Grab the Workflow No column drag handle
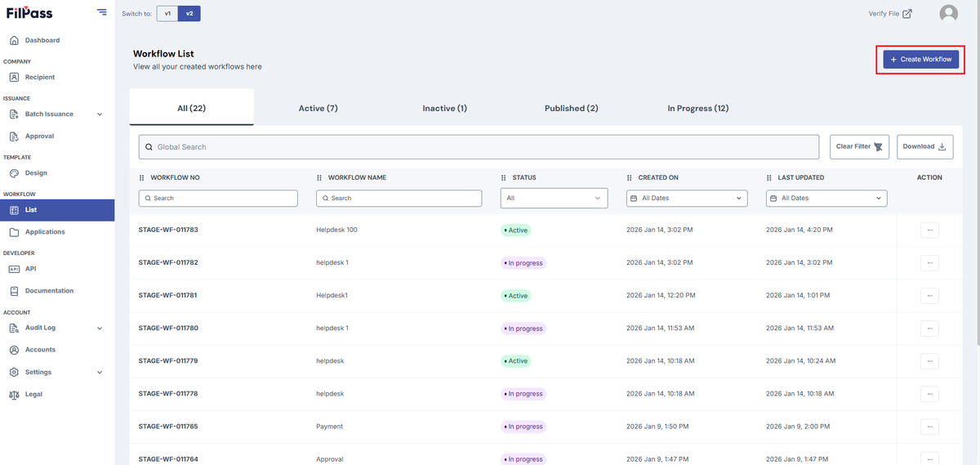Viewport: 980px width, 465px height. 142,177
